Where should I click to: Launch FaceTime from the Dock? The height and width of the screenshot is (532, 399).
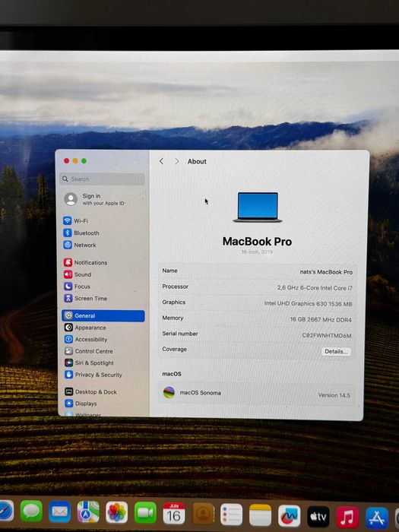(145, 513)
